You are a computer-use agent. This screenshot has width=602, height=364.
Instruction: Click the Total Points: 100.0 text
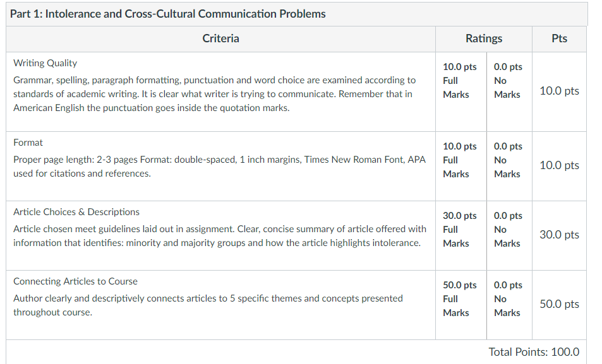coord(534,352)
